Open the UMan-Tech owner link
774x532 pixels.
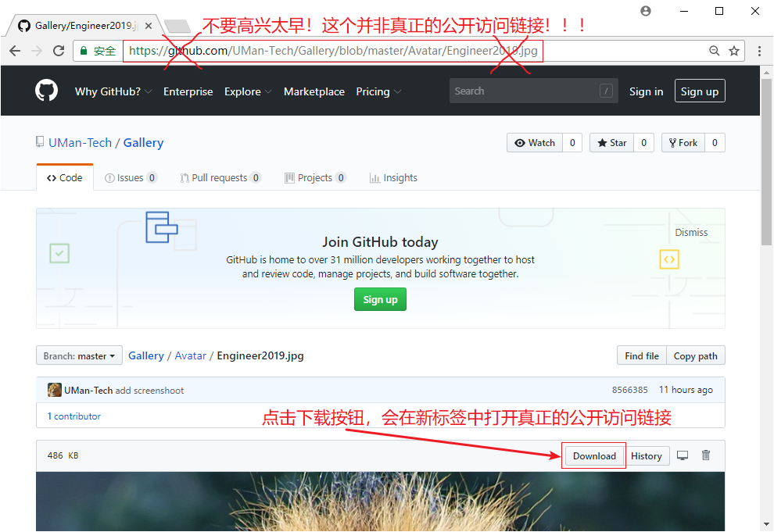[80, 142]
